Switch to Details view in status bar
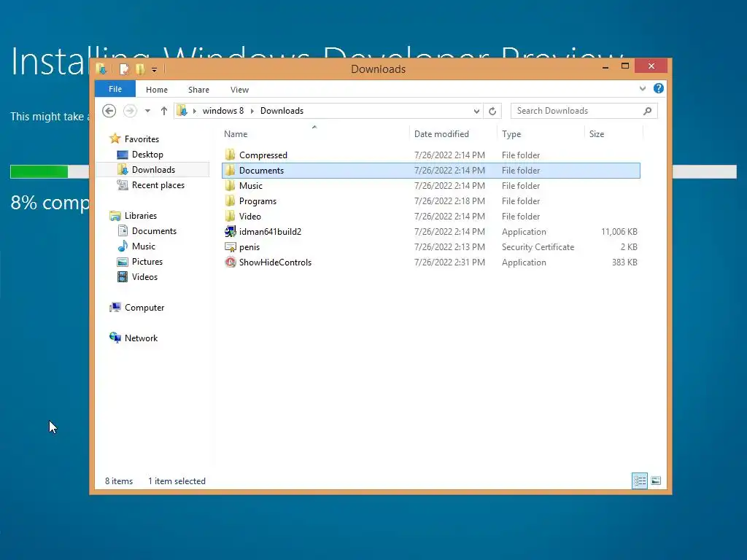Viewport: 747px width, 560px height. coord(639,481)
